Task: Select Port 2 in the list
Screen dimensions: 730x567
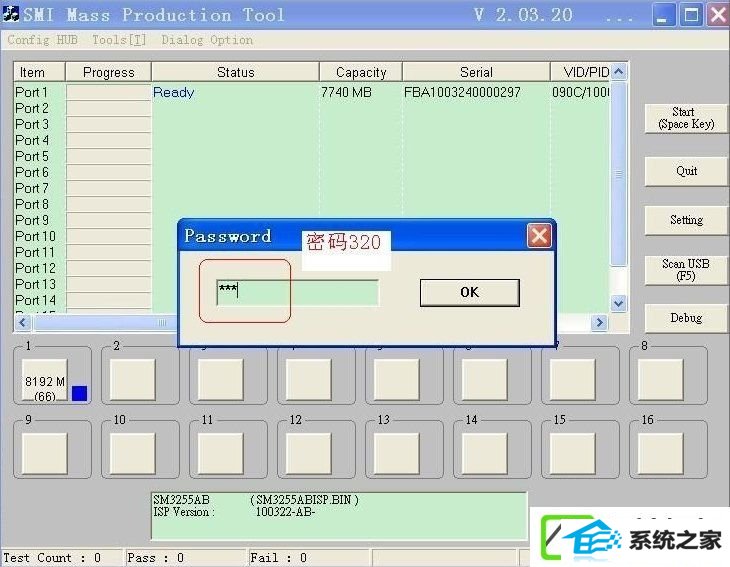Action: 32,108
